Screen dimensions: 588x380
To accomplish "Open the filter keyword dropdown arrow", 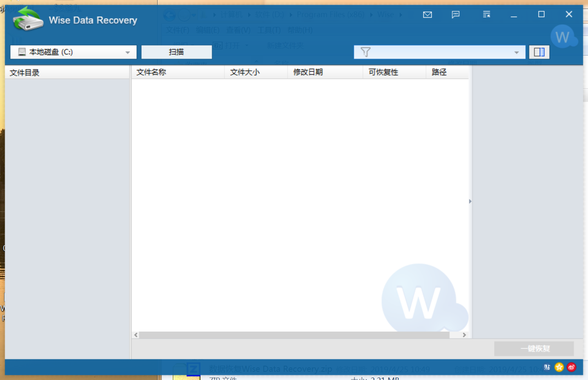I will click(517, 52).
